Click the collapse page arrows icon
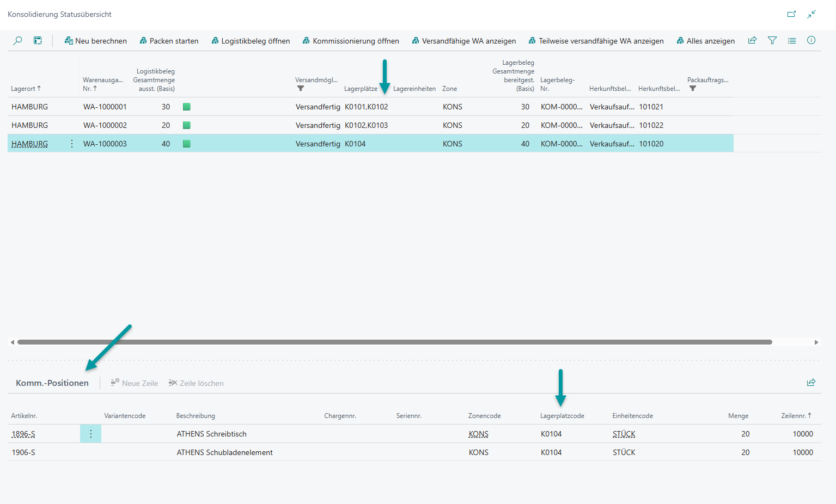 tap(811, 14)
